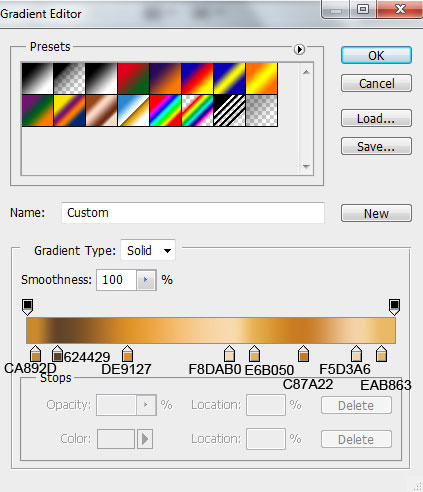Open the Gradient Type dropdown
This screenshot has height=492, width=423.
(x=148, y=250)
